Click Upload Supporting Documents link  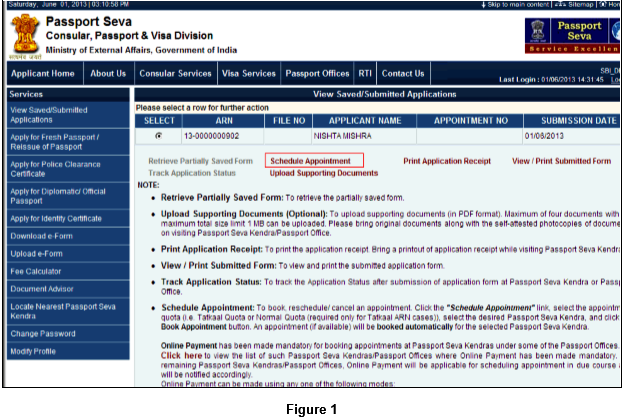(x=316, y=173)
